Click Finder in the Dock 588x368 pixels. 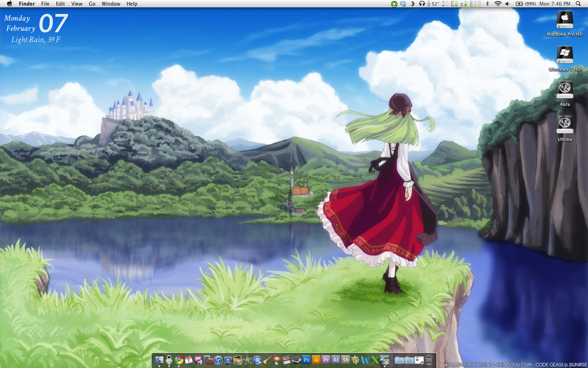coord(159,360)
